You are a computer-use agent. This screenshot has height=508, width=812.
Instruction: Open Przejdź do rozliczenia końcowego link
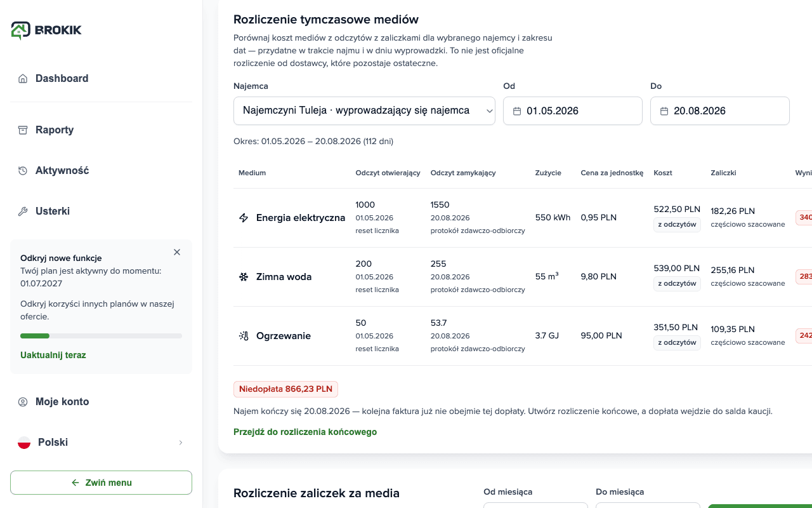[305, 432]
